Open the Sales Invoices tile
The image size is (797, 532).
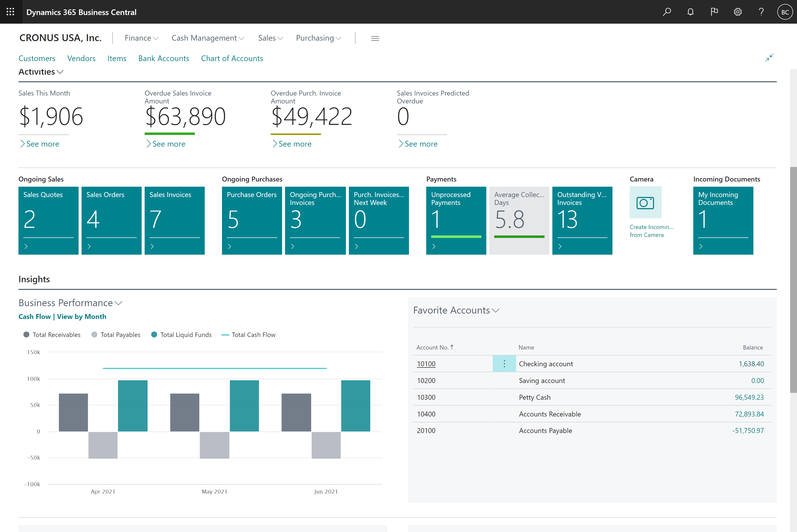pyautogui.click(x=175, y=220)
